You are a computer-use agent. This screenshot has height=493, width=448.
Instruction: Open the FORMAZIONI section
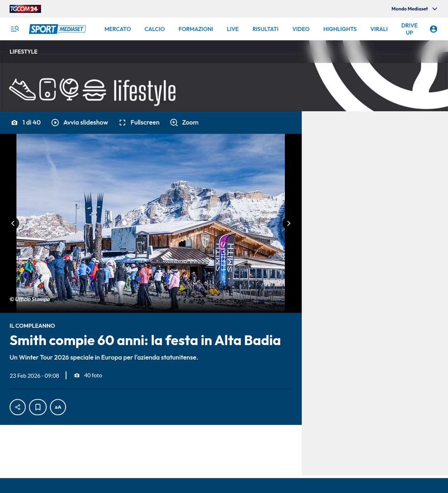click(196, 29)
